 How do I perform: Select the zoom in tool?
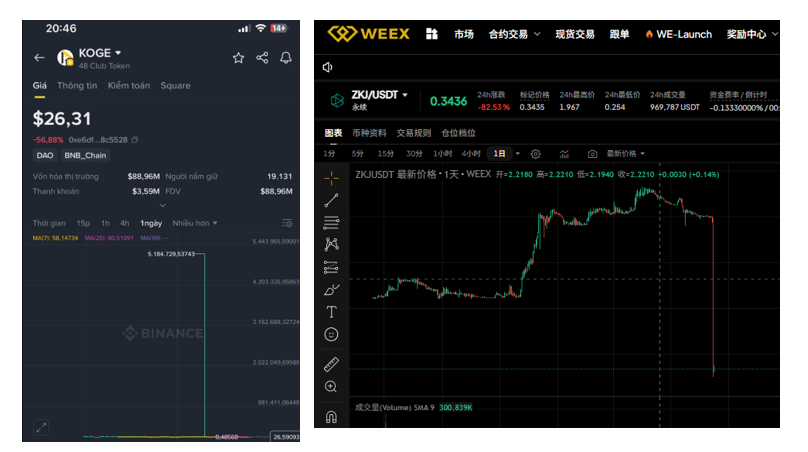click(x=331, y=387)
